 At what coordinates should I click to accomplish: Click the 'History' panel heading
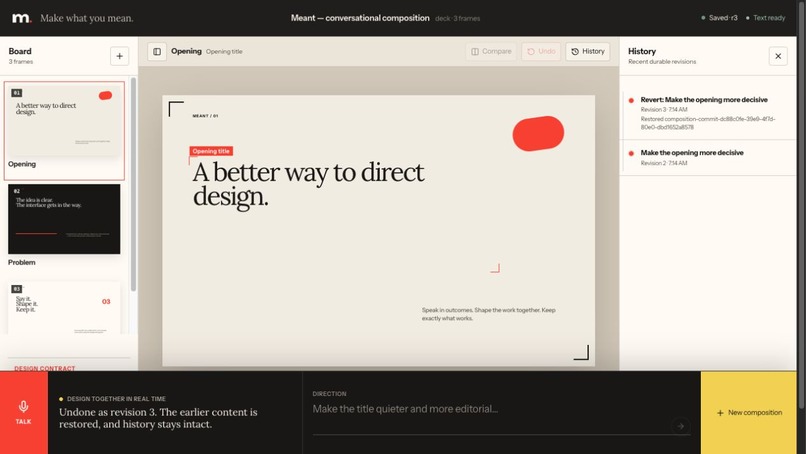pos(642,51)
